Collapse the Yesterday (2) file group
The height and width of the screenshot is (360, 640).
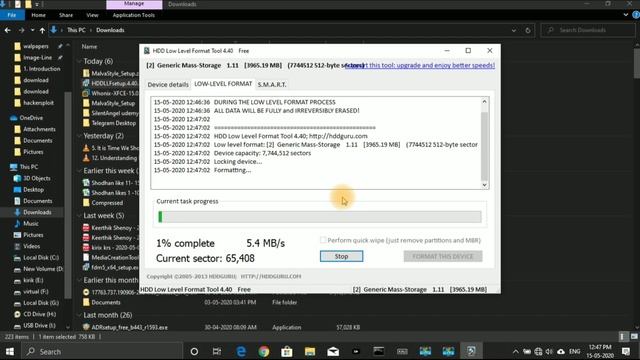(x=79, y=136)
